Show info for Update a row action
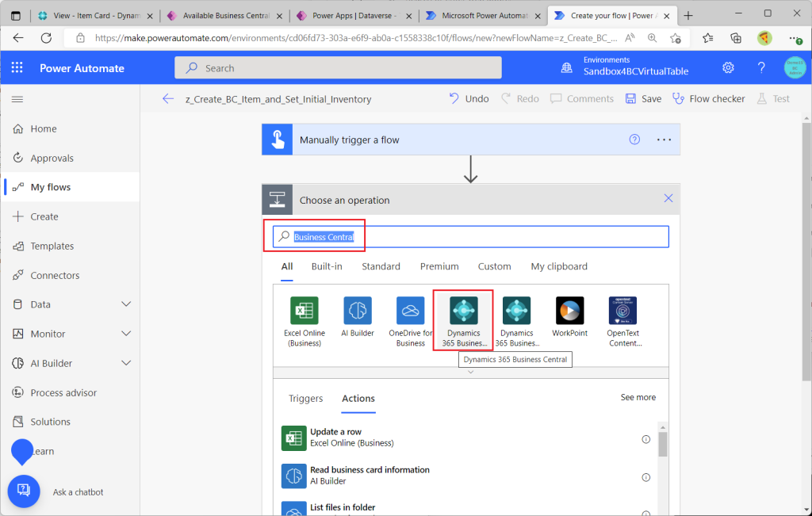 pos(645,439)
